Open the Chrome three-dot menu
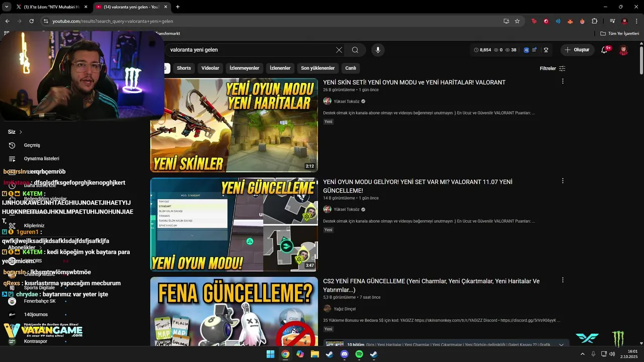644x362 pixels. pyautogui.click(x=636, y=21)
